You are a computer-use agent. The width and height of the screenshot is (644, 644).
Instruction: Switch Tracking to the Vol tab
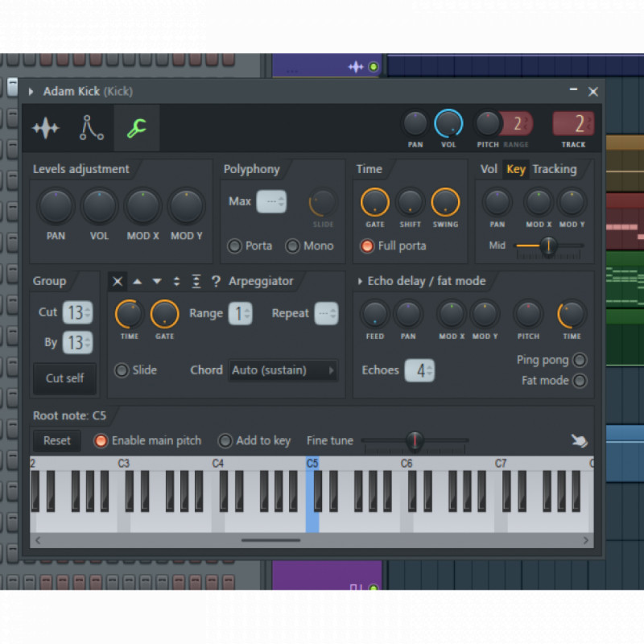489,169
